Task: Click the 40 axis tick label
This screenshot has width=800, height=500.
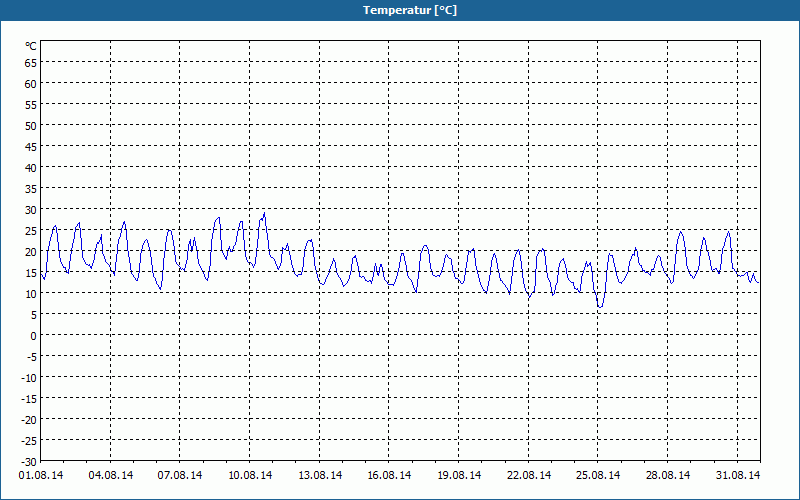Action: coord(31,168)
